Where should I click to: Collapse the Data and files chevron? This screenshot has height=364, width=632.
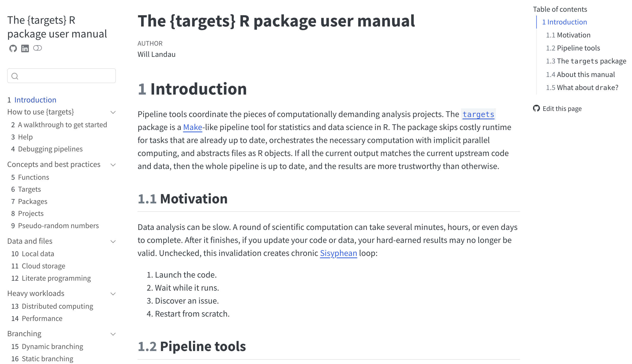[113, 241]
